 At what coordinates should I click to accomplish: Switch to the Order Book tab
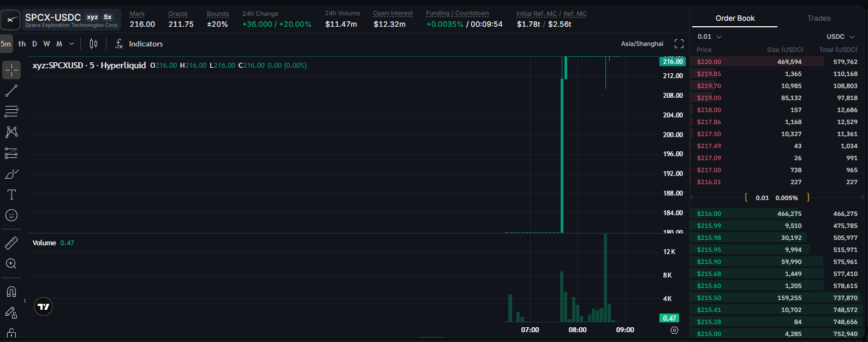click(x=735, y=18)
